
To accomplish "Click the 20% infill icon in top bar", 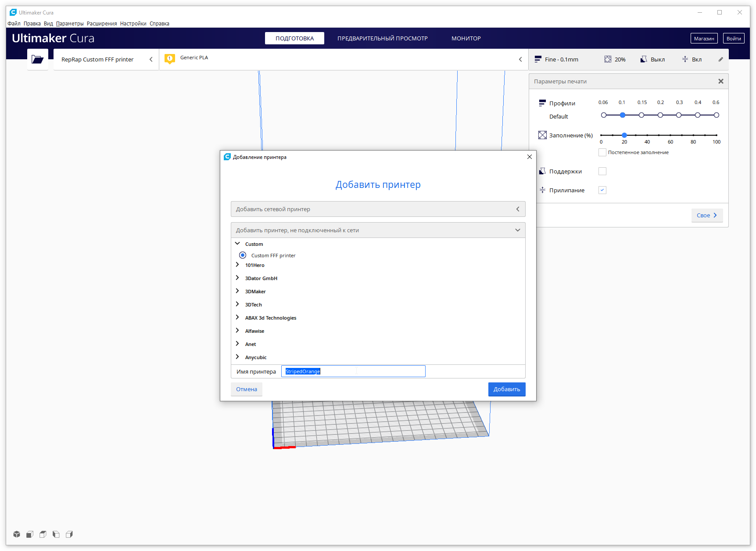I will (x=608, y=59).
